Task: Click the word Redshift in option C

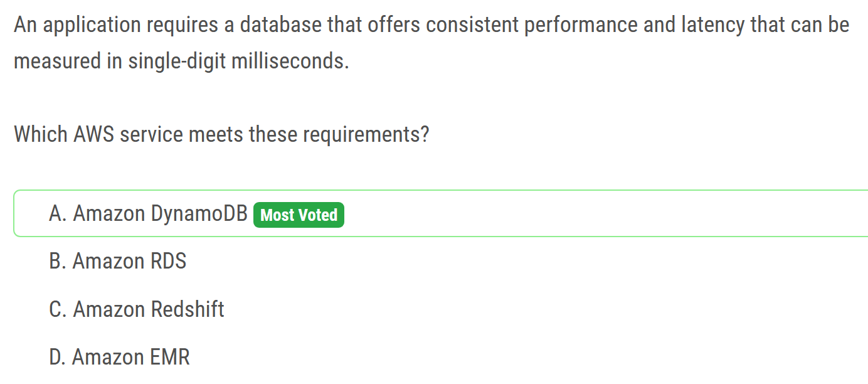Action: coord(188,309)
